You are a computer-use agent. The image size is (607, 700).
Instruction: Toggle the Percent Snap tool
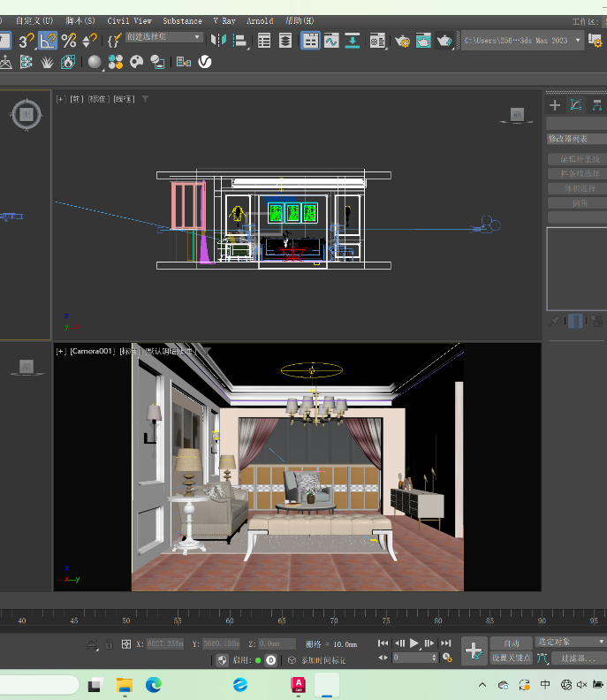coord(69,40)
